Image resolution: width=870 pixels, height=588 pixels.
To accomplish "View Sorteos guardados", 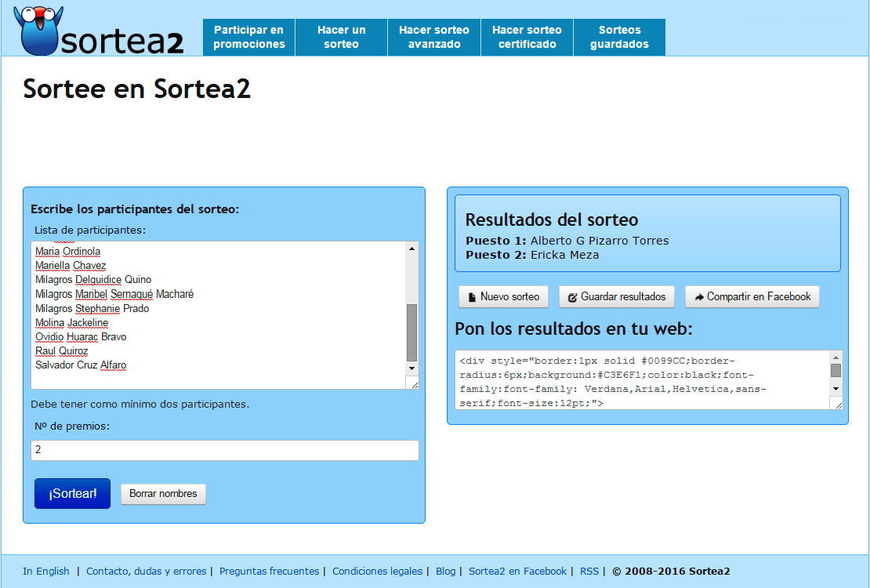I will [619, 37].
